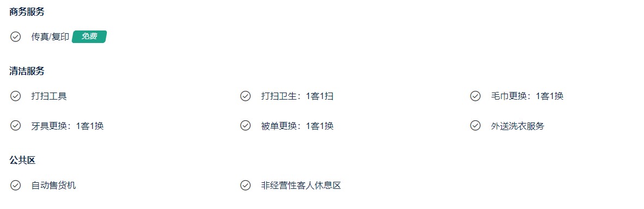Select the 打扫工具 text
Image resolution: width=644 pixels, height=209 pixels.
(49, 96)
